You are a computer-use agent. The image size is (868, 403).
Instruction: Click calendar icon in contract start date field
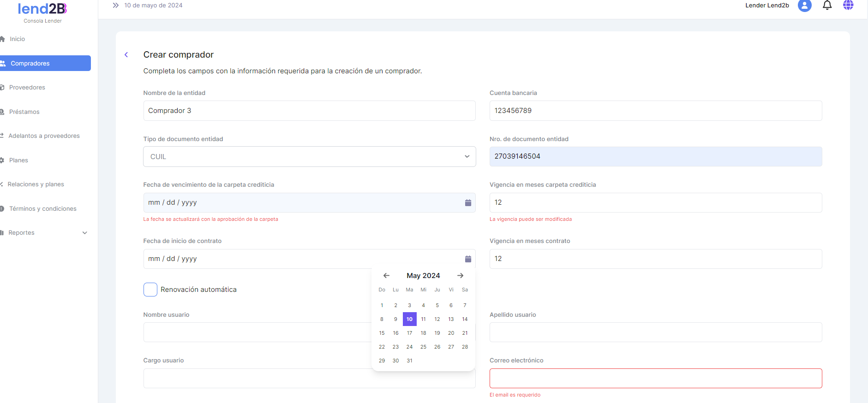467,259
